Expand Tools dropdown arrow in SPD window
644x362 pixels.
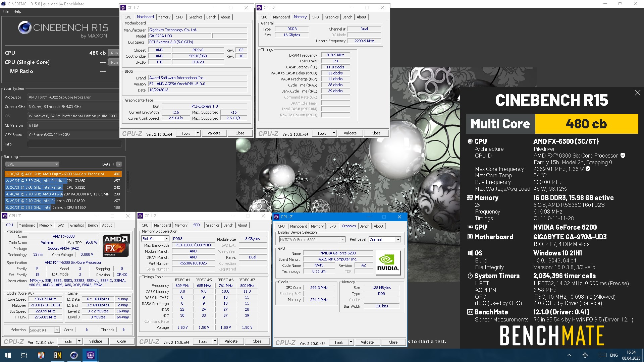(x=215, y=341)
